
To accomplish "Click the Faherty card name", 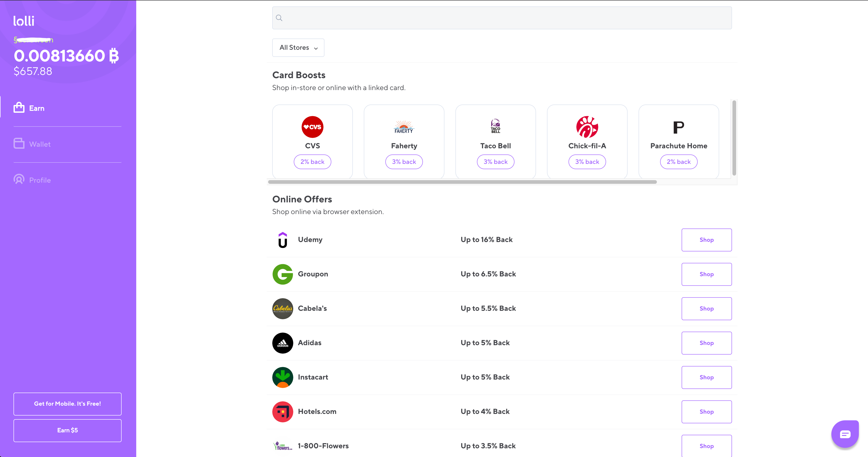I will pos(404,146).
